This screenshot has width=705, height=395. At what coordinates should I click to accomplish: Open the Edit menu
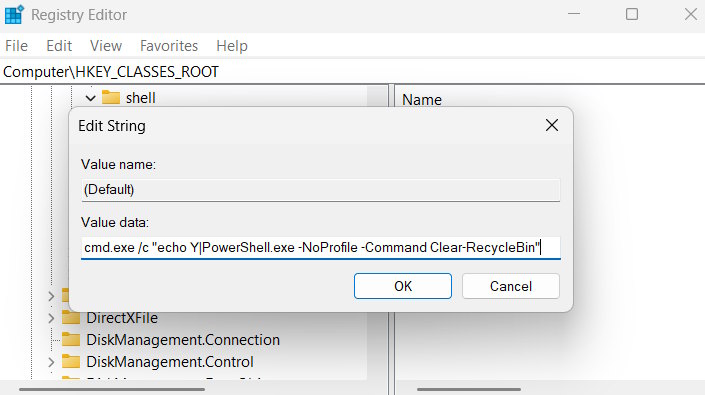click(x=59, y=46)
